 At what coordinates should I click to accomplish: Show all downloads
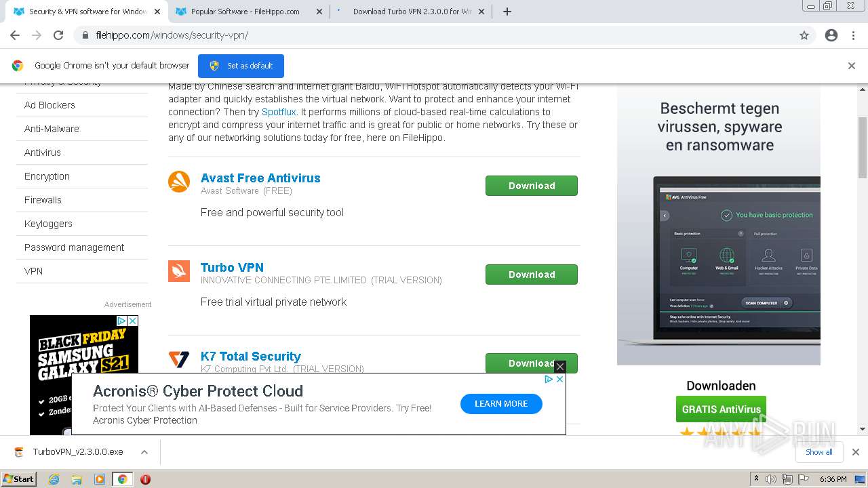(819, 452)
